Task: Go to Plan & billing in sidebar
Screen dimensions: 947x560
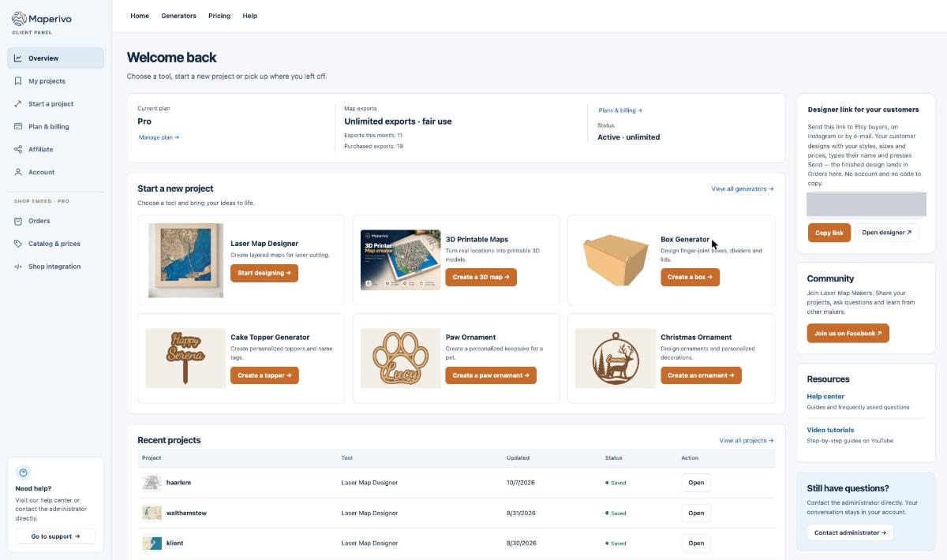Action: coord(55,127)
